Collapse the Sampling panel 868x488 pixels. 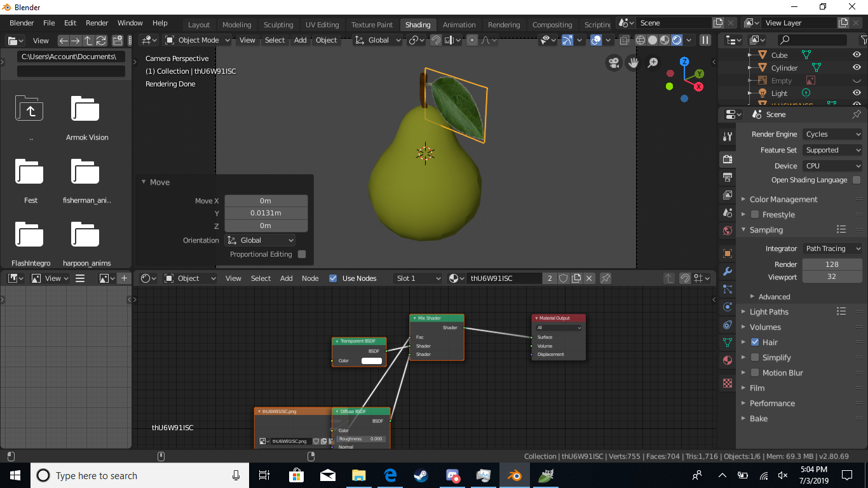[x=765, y=230]
